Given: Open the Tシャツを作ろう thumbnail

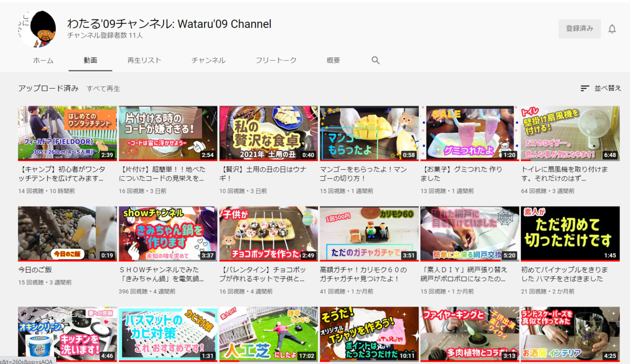Looking at the screenshot, I should [x=369, y=334].
